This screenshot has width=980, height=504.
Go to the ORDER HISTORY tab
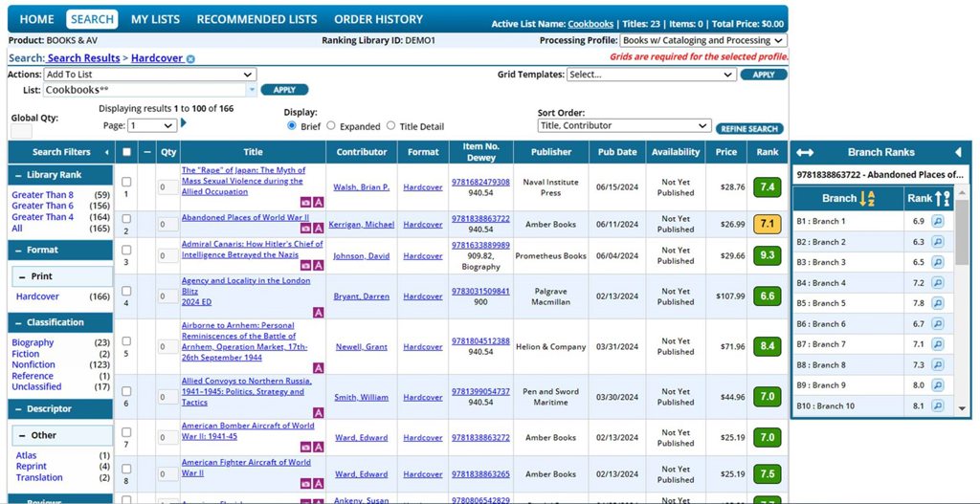coord(378,19)
